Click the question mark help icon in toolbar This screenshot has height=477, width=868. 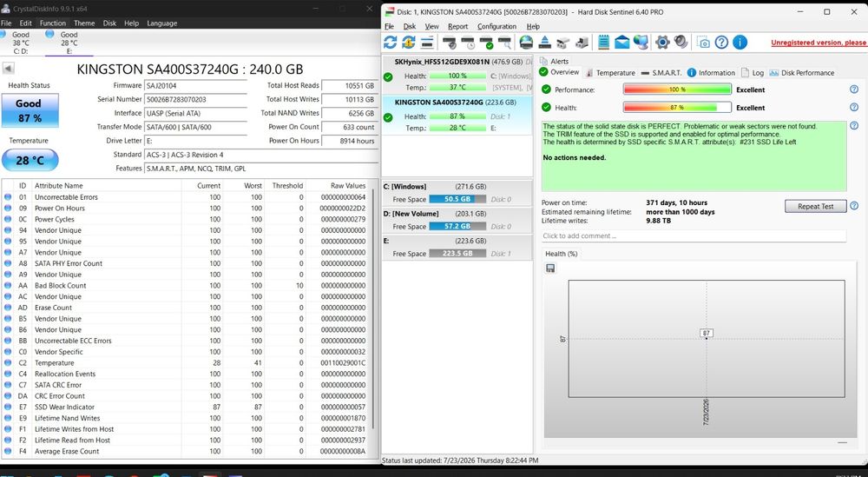[x=721, y=42]
